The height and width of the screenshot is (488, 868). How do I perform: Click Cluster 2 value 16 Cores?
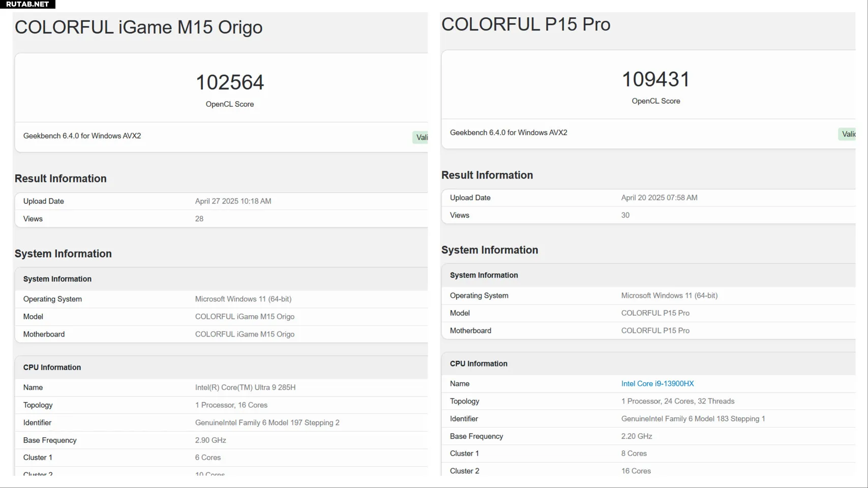[x=636, y=471]
